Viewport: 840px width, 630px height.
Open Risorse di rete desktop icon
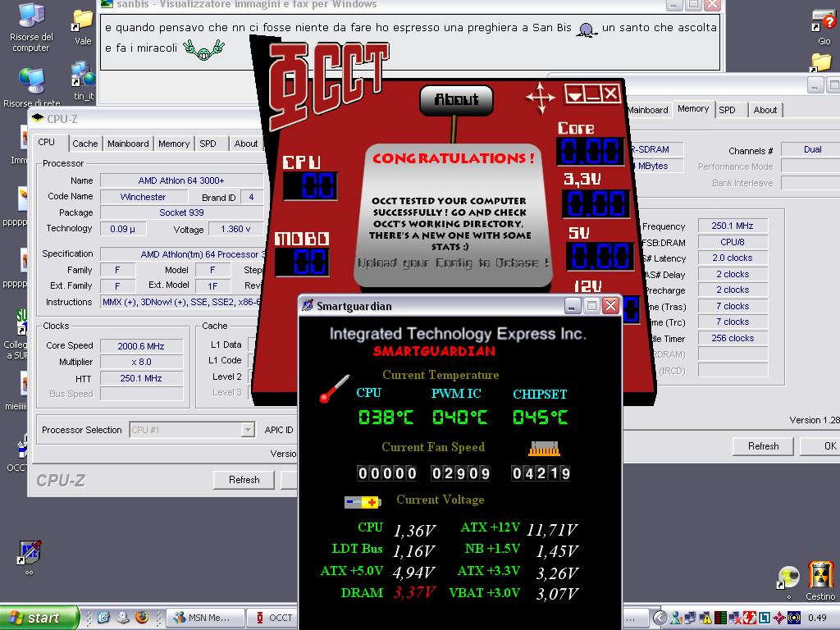[x=32, y=87]
